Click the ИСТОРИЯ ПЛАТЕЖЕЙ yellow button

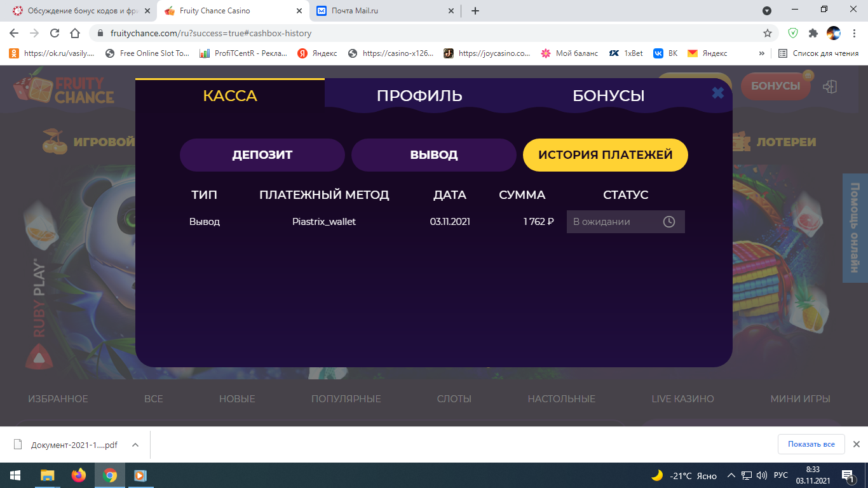(x=605, y=154)
